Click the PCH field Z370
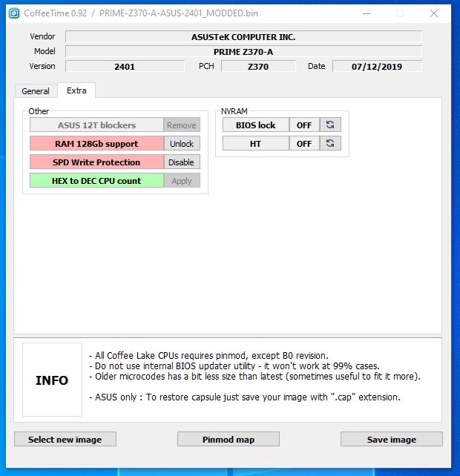This screenshot has width=460, height=476. click(x=258, y=66)
